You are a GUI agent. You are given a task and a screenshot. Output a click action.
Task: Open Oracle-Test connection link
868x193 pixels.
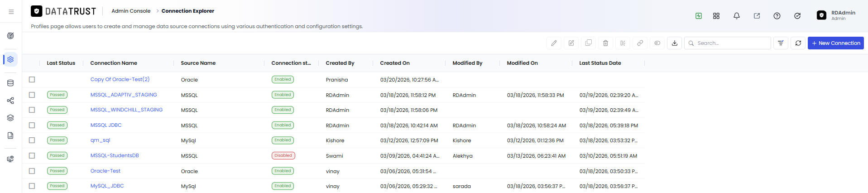coord(106,171)
